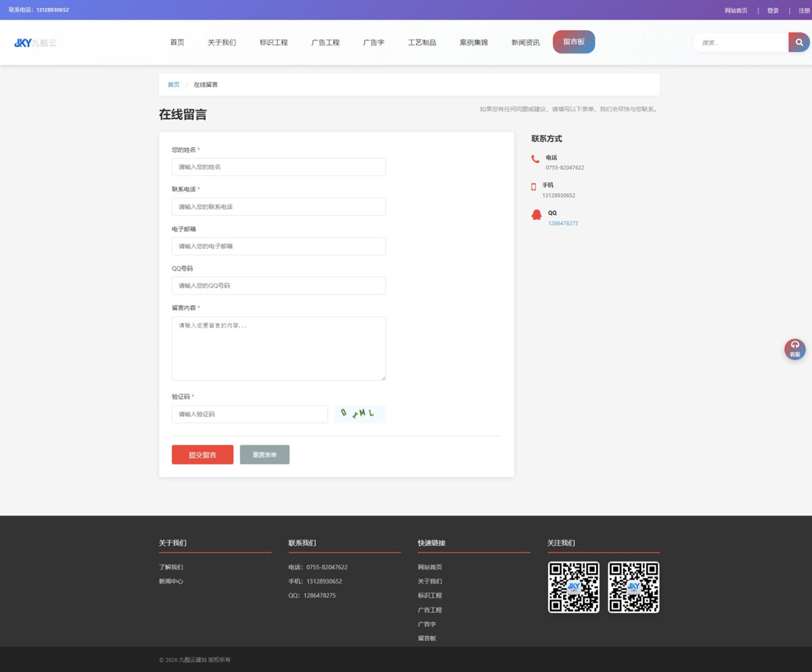Screen dimensions: 812x672
Task: Open the floating 客服 customer service widget
Action: pos(794,349)
